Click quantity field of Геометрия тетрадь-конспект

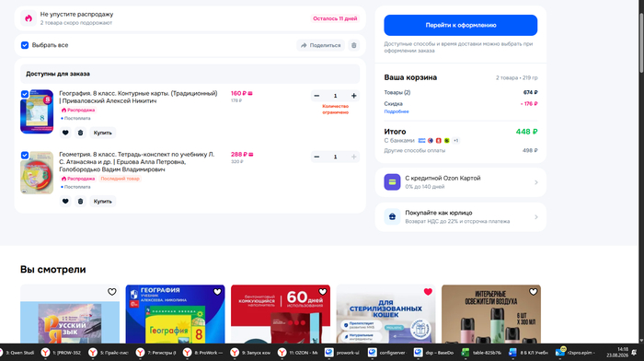pos(335,157)
